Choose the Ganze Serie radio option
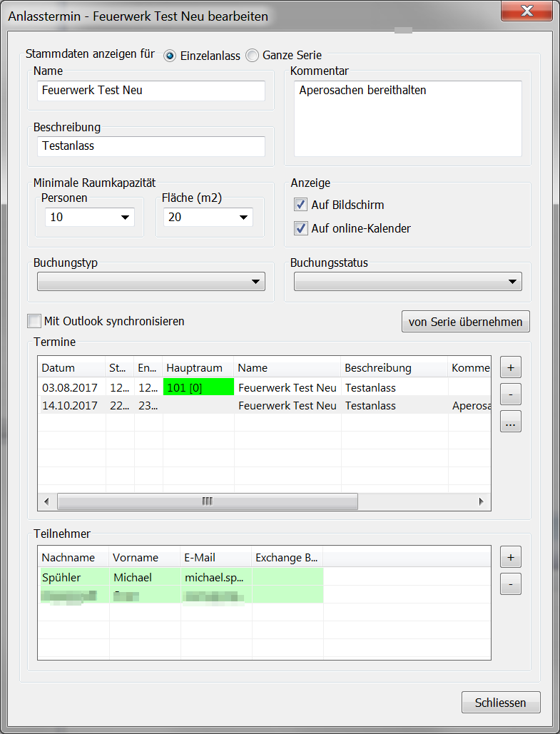Screen dimensions: 560x734 (253, 56)
